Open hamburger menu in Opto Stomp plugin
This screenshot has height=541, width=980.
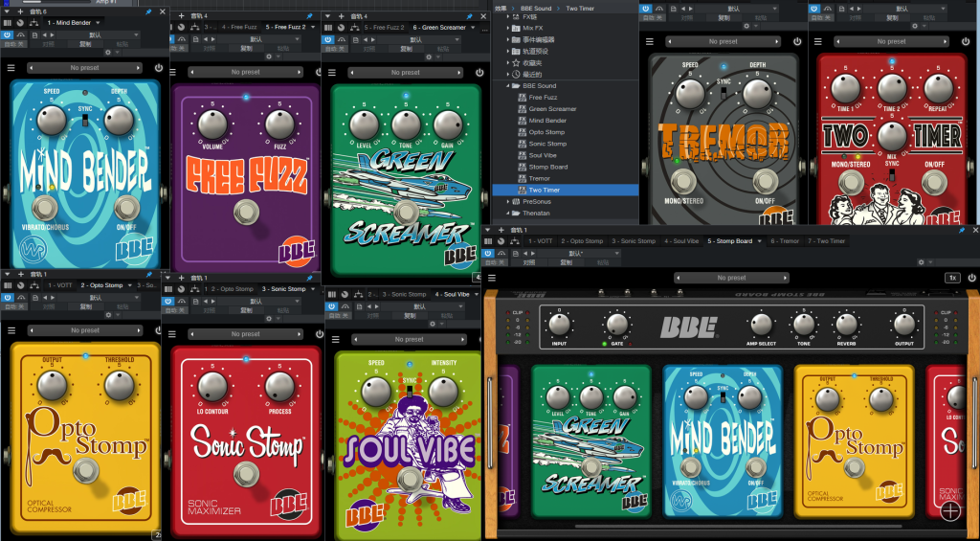click(x=11, y=330)
